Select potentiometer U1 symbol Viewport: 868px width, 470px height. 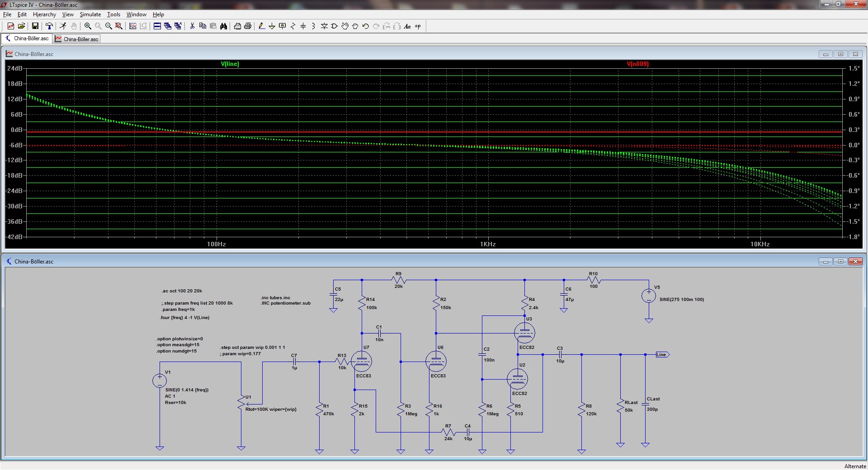point(241,404)
